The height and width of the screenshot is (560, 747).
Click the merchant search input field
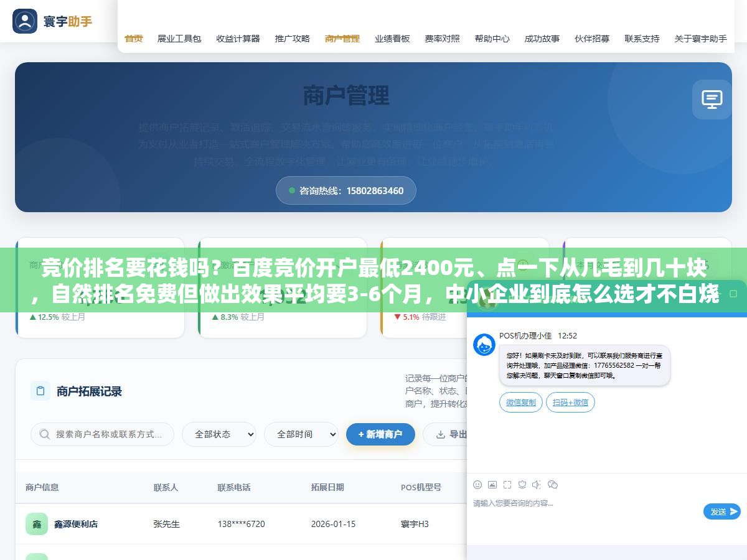[x=103, y=434]
